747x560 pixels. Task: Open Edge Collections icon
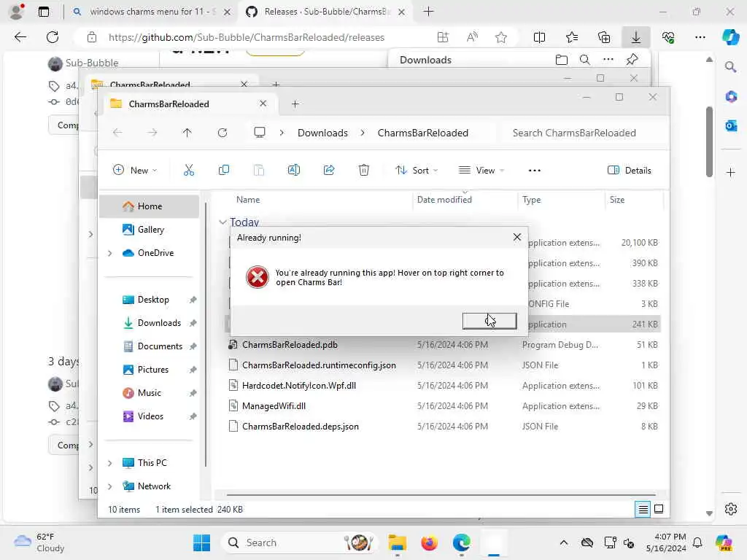click(603, 37)
